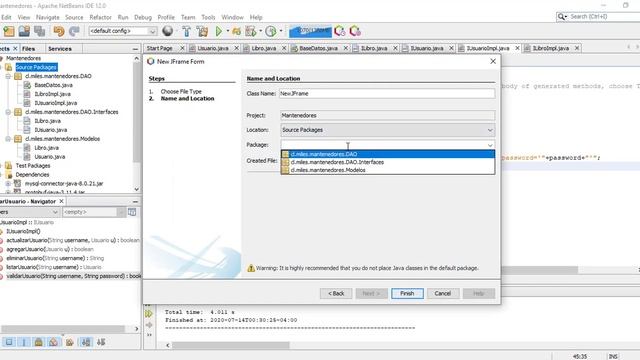Select the Dependencies node
This screenshot has width=640, height=360.
click(32, 175)
